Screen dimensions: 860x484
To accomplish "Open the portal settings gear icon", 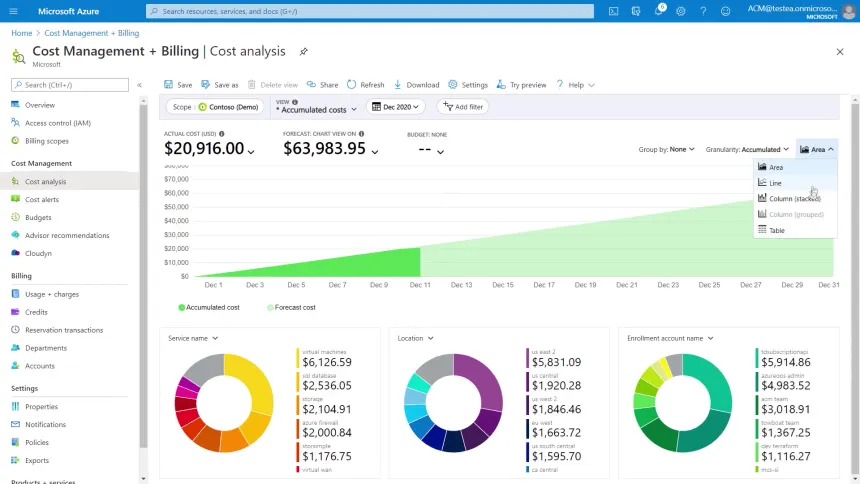I will click(x=681, y=11).
